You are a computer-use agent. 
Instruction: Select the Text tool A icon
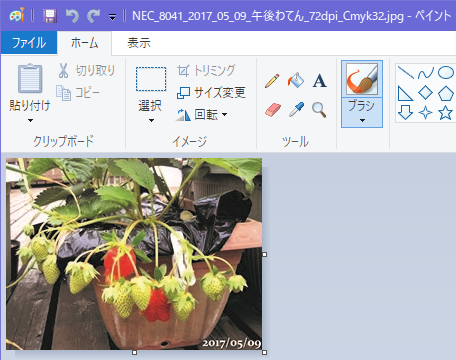(x=319, y=80)
